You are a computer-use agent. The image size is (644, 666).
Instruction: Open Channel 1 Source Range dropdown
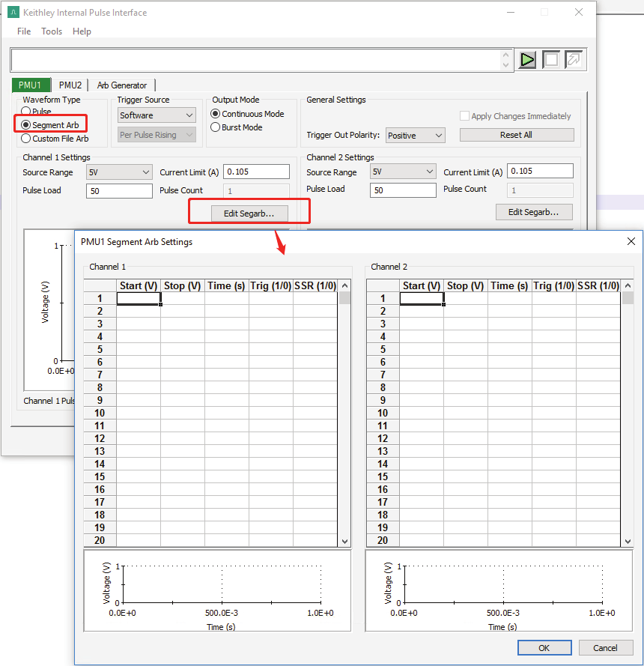(x=119, y=172)
